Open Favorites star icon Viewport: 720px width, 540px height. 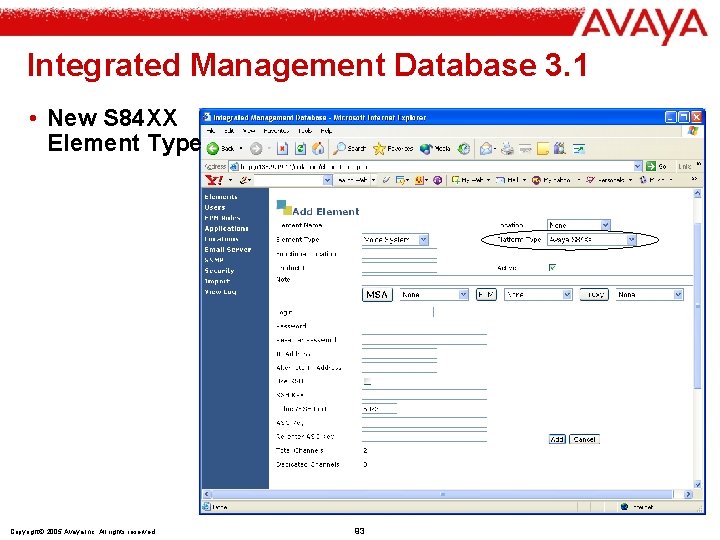pyautogui.click(x=379, y=148)
